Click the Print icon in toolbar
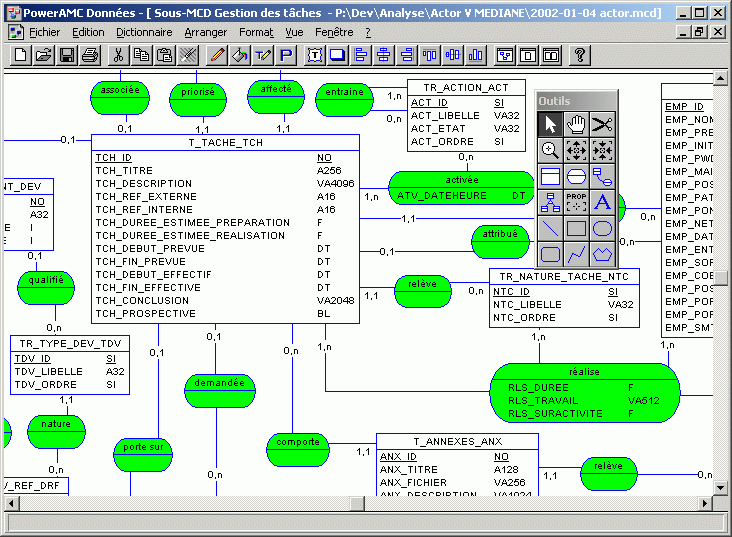The height and width of the screenshot is (537, 732). tap(89, 55)
